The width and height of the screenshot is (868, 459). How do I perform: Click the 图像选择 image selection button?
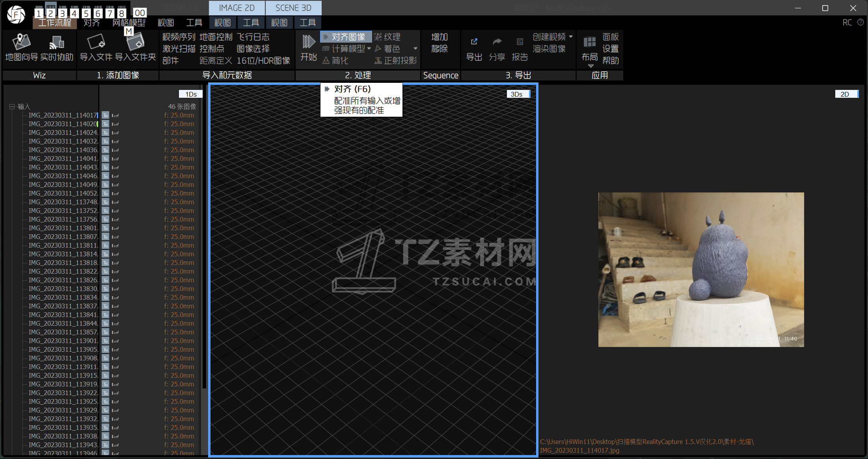(x=253, y=49)
